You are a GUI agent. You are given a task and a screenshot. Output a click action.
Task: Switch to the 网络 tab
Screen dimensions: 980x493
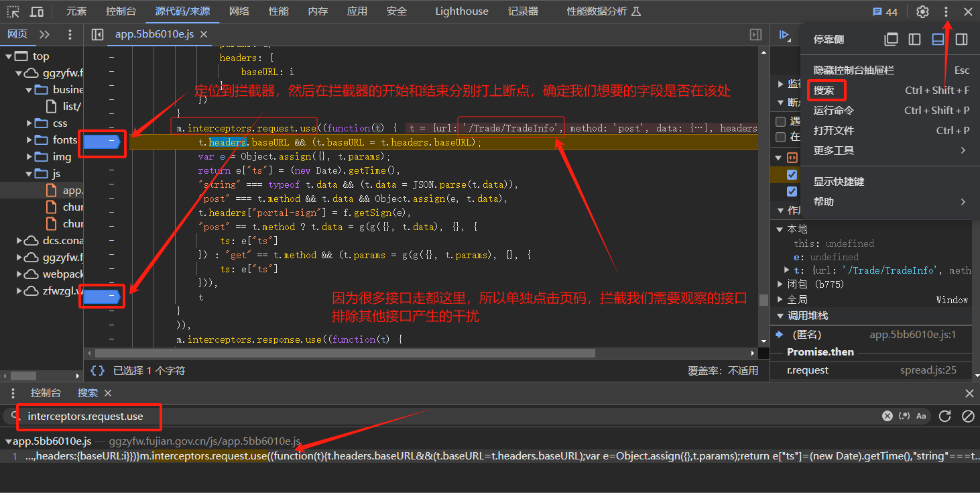pyautogui.click(x=239, y=11)
